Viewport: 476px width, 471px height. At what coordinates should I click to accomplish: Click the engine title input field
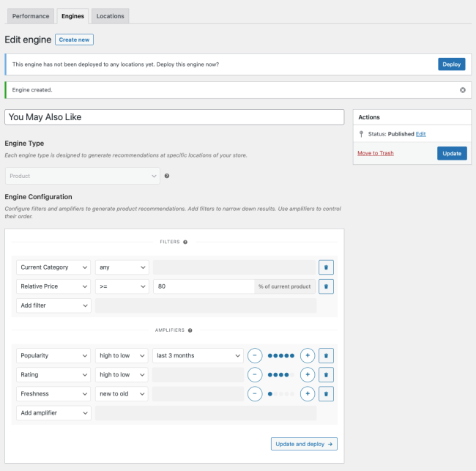click(x=174, y=117)
